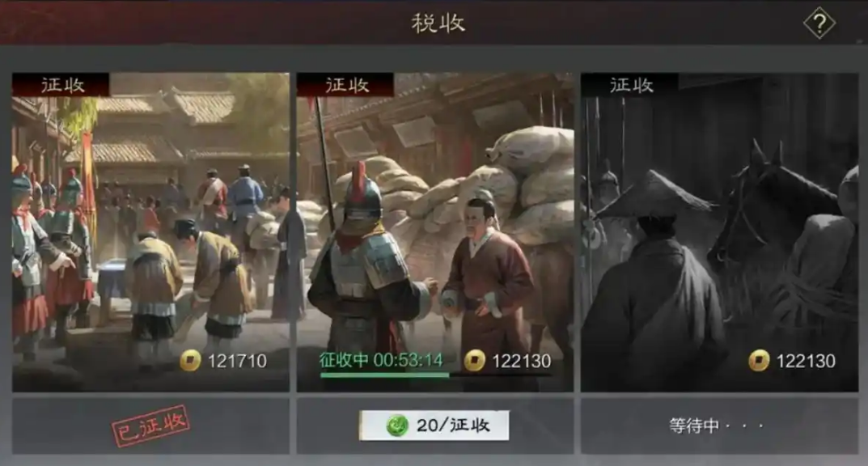
Task: Click the 征收中 00:53:14 countdown timer
Action: pos(381,360)
